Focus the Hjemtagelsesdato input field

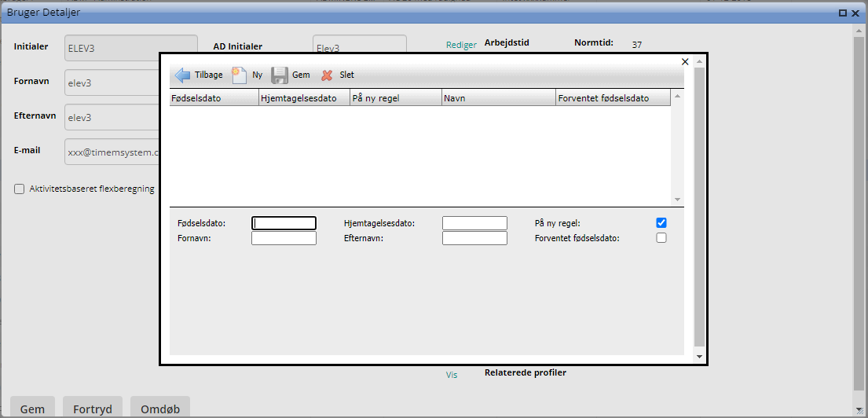tap(474, 223)
